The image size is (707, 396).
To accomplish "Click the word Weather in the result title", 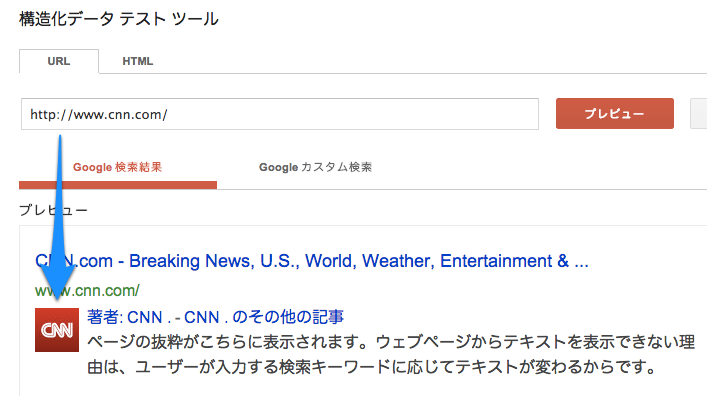I will click(398, 261).
